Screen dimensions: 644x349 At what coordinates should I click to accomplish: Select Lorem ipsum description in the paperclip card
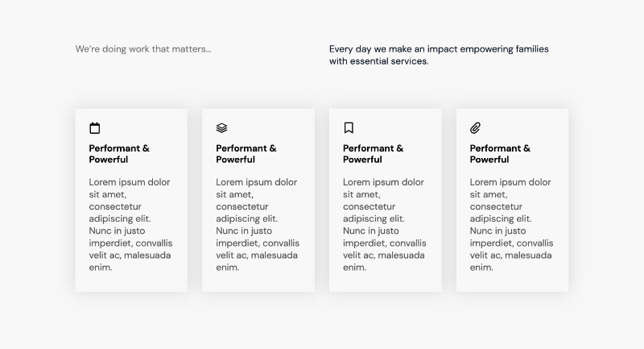(x=511, y=224)
